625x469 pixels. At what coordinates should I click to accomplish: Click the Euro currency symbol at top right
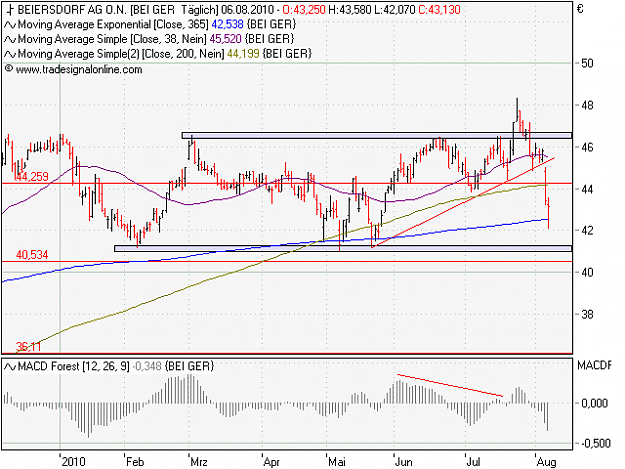tap(580, 9)
